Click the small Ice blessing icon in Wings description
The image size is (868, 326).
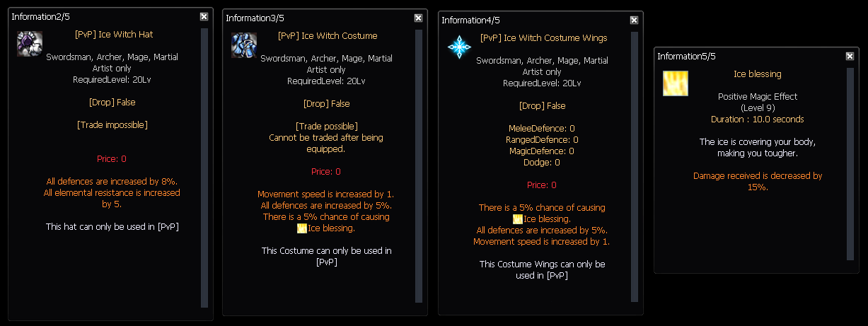(518, 219)
